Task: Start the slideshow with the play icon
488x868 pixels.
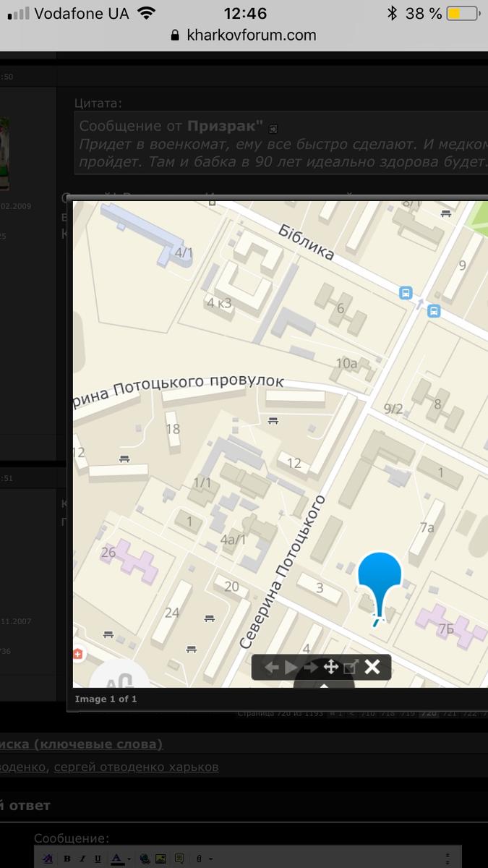Action: [291, 667]
